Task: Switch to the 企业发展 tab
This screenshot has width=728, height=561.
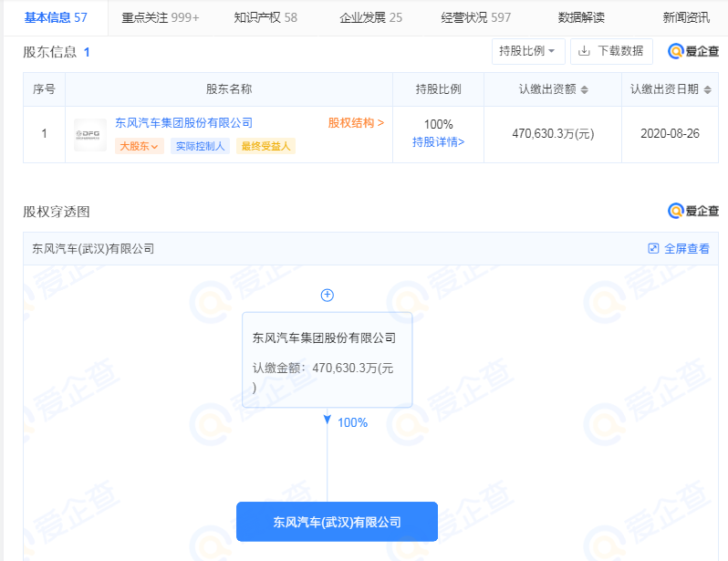Action: pos(371,17)
